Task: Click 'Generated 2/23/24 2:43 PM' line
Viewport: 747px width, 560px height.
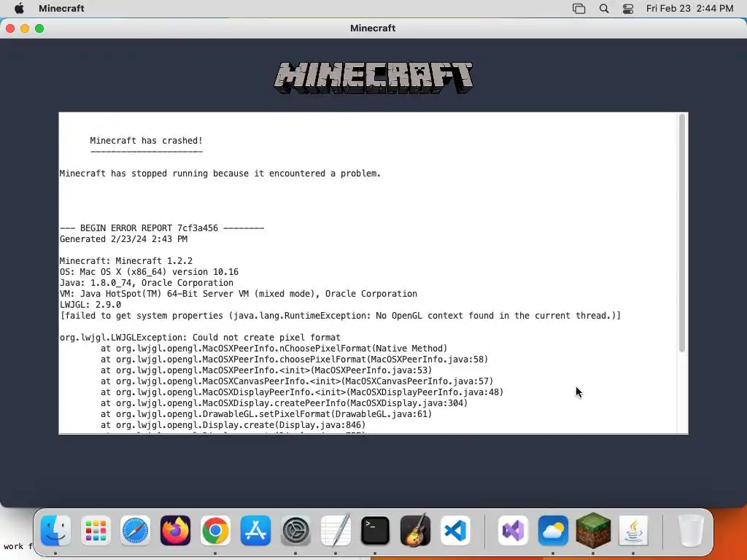Action: pyautogui.click(x=123, y=239)
